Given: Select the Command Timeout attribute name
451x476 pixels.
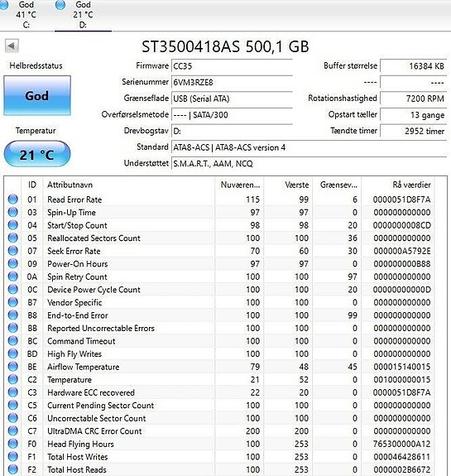Looking at the screenshot, I should pyautogui.click(x=81, y=341).
